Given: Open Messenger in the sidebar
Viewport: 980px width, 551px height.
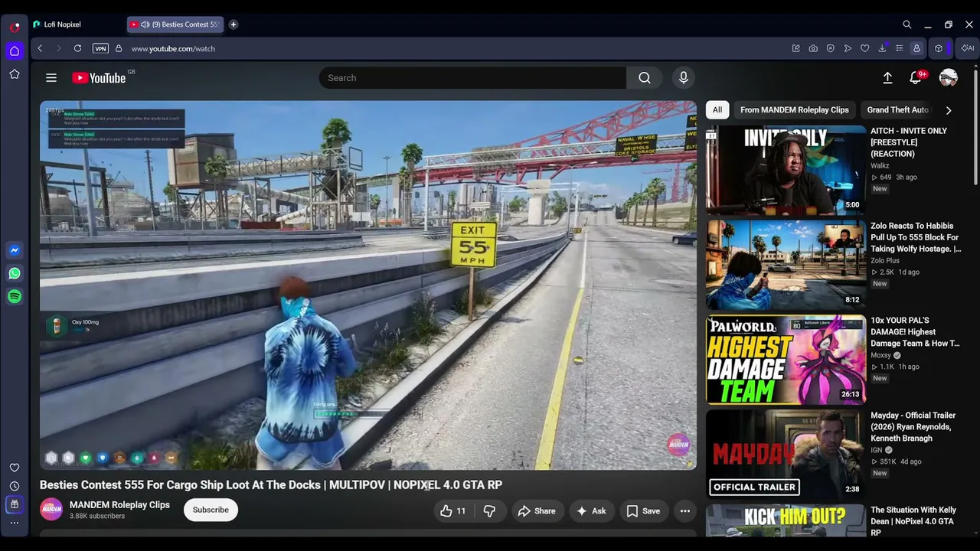Looking at the screenshot, I should 15,250.
